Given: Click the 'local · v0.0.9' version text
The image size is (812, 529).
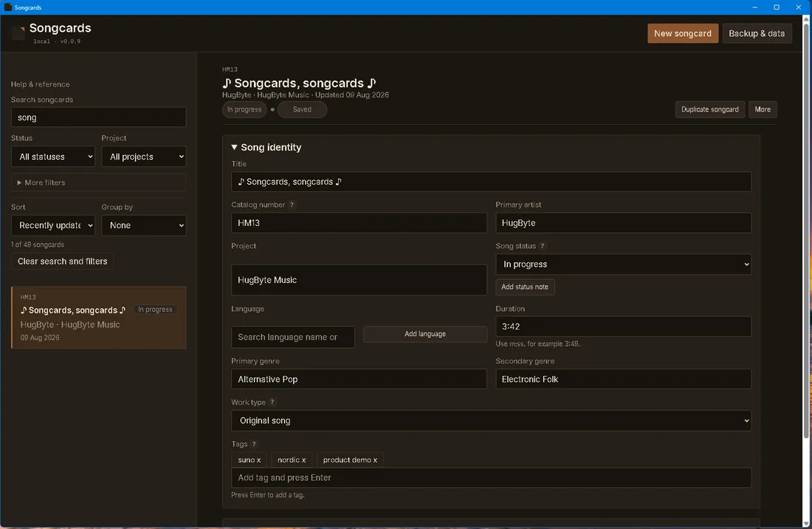Looking at the screenshot, I should click(57, 41).
